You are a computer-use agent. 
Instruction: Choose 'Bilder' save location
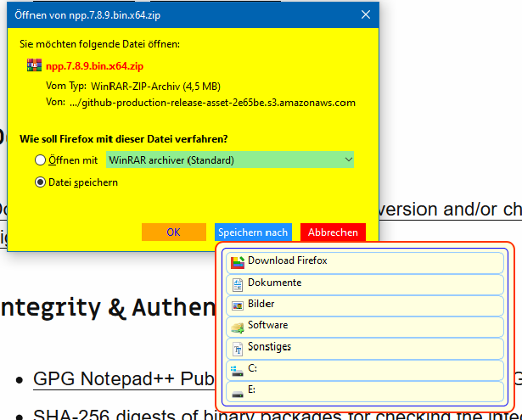(365, 305)
